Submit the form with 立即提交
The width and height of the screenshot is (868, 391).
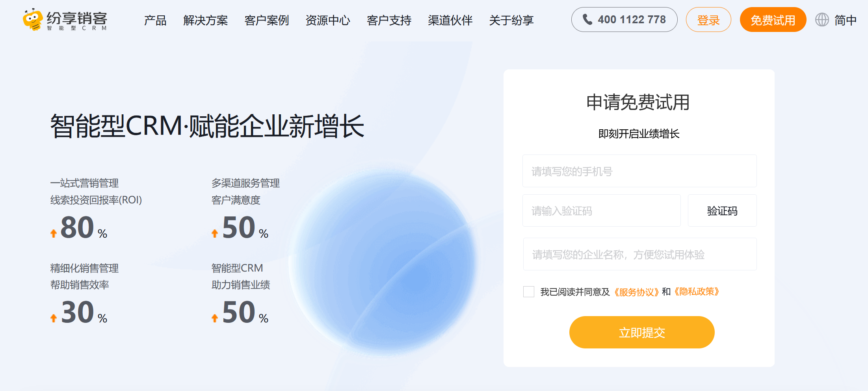click(641, 332)
